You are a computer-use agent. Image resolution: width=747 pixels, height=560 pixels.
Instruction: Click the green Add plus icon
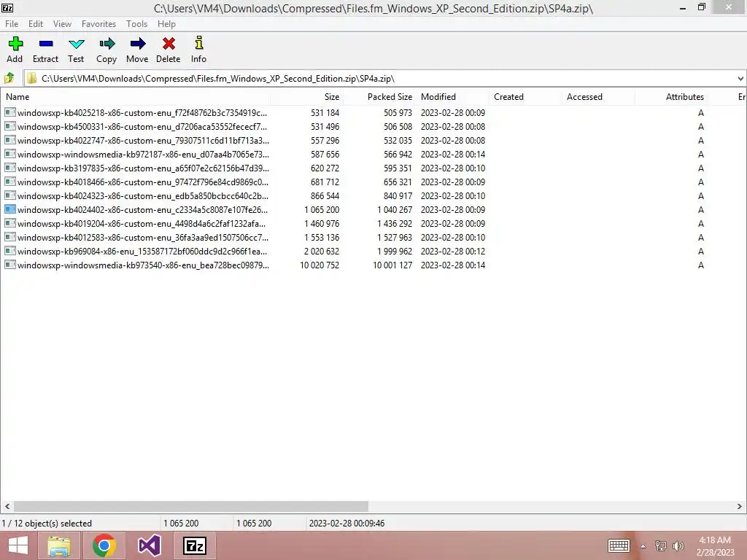(x=15, y=44)
